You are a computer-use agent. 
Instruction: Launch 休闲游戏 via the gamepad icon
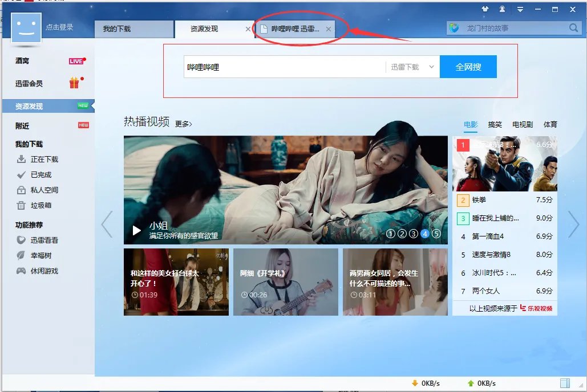pyautogui.click(x=22, y=271)
